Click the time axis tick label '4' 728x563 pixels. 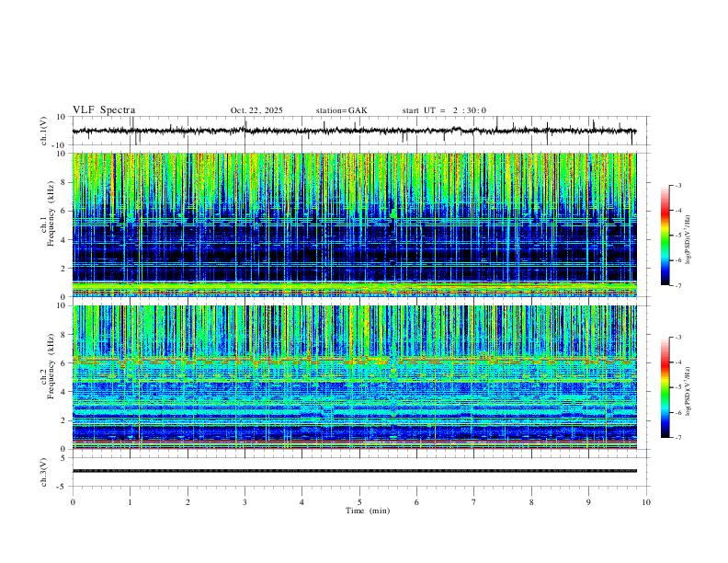(301, 502)
